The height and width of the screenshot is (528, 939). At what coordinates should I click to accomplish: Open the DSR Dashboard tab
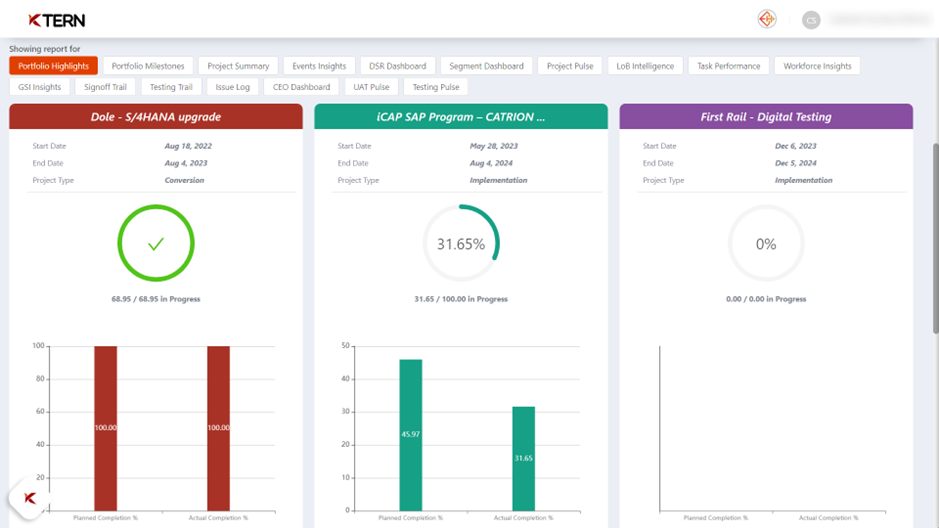(x=398, y=66)
